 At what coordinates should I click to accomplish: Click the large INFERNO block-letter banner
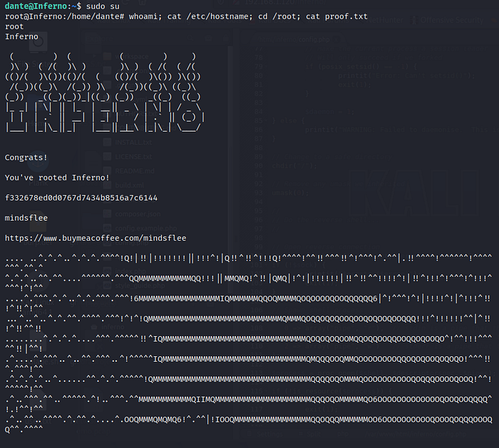click(104, 118)
